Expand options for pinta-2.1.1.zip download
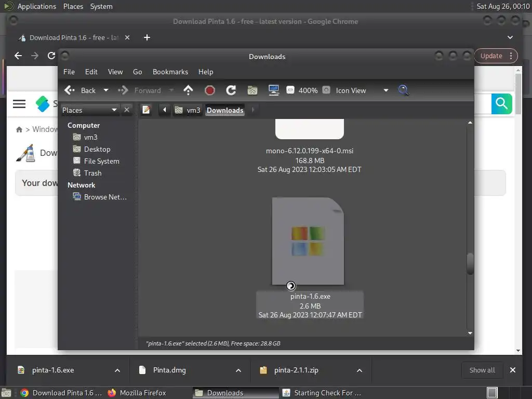 coord(360,370)
